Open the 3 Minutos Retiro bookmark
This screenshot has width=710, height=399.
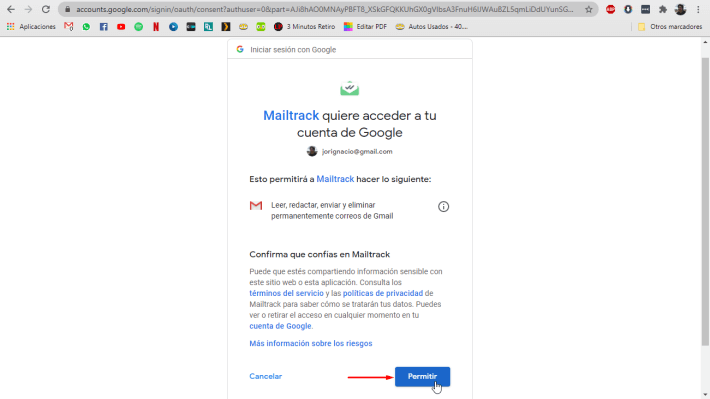point(305,27)
